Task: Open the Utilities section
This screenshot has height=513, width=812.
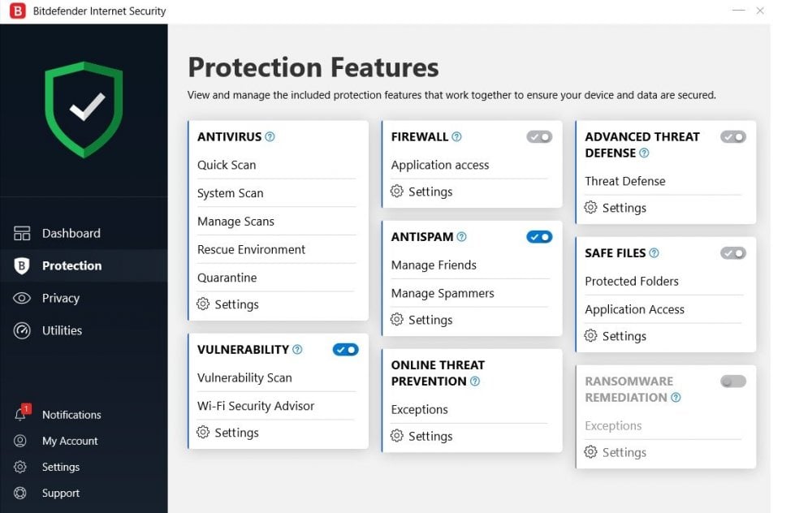Action: 63,331
